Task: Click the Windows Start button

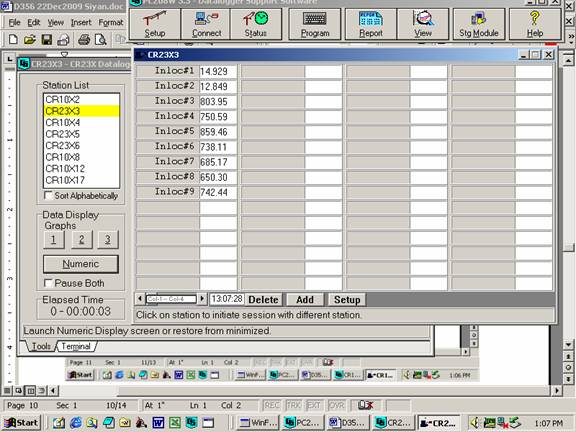Action: point(22,423)
